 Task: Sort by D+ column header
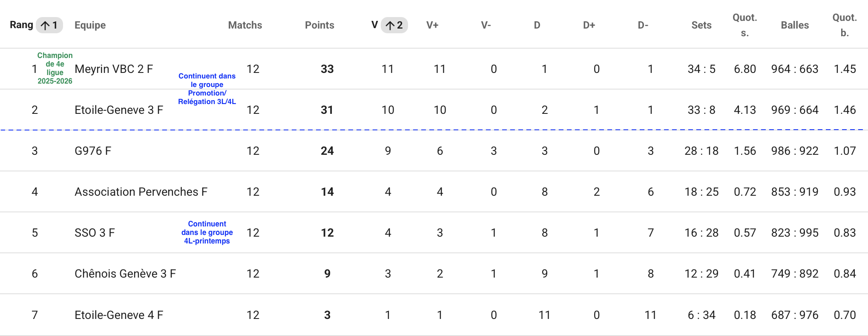click(589, 25)
